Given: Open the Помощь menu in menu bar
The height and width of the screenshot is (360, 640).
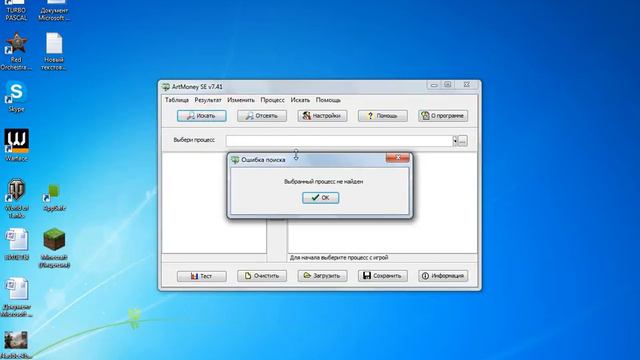Looking at the screenshot, I should 328,100.
